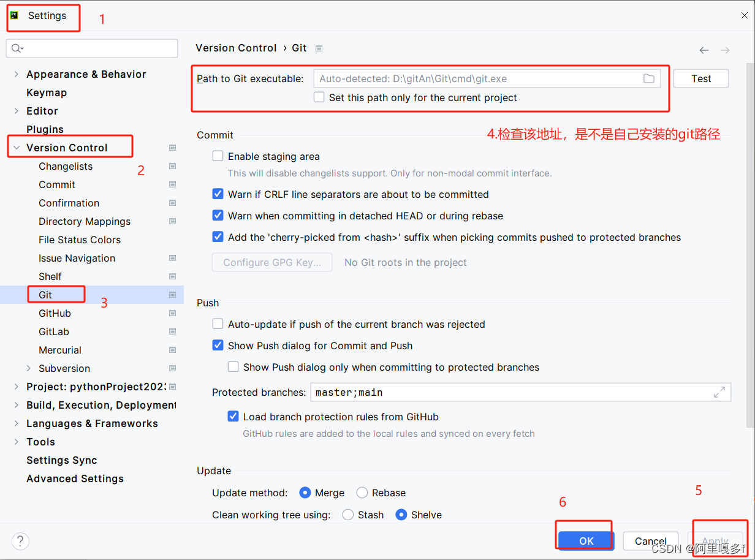Open Advanced Settings page

coord(75,479)
